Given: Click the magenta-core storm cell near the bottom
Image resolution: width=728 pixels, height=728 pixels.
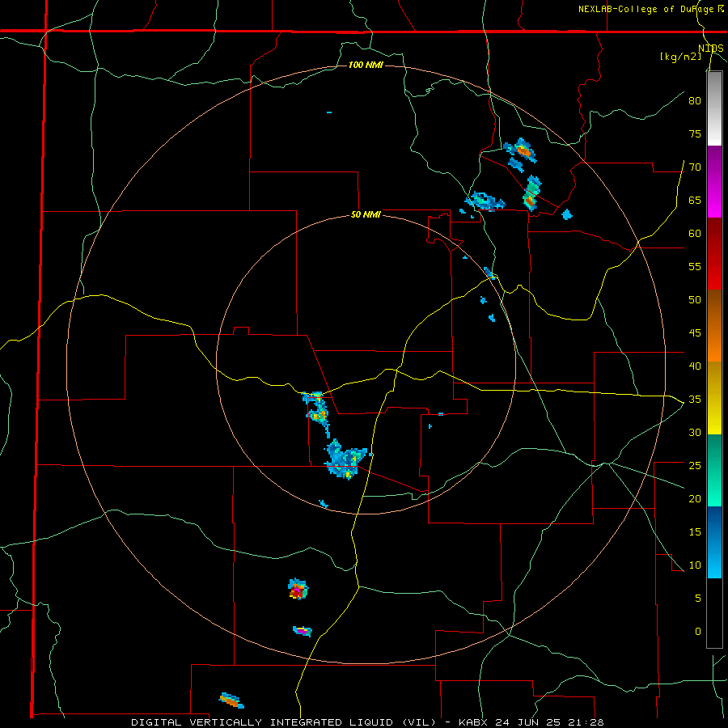Looking at the screenshot, I should coord(303,631).
